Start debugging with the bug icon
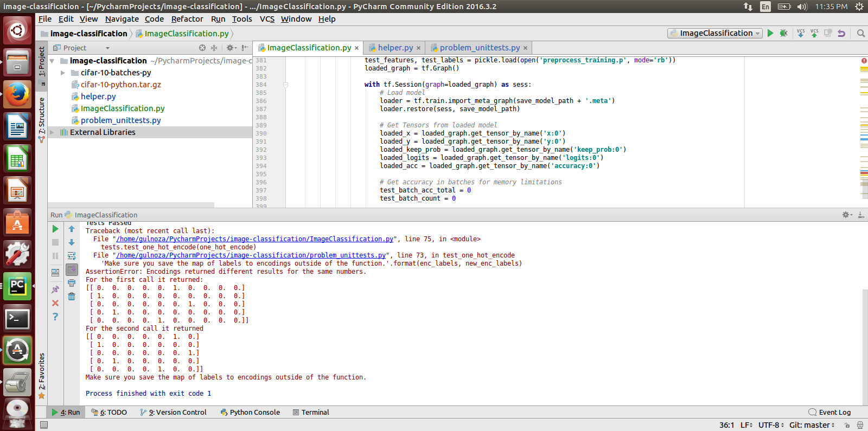Image resolution: width=868 pixels, height=431 pixels. click(783, 33)
